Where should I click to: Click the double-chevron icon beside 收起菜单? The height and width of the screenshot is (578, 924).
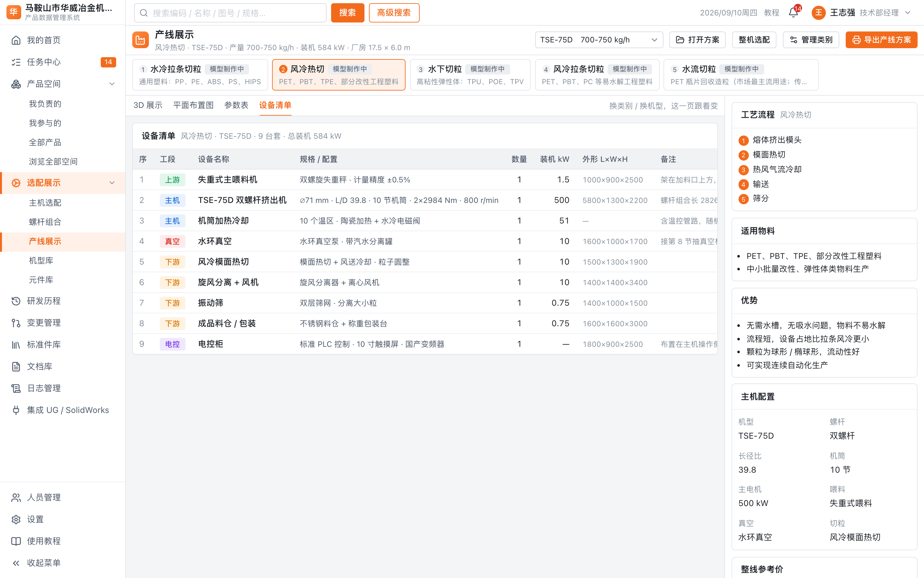tap(16, 563)
